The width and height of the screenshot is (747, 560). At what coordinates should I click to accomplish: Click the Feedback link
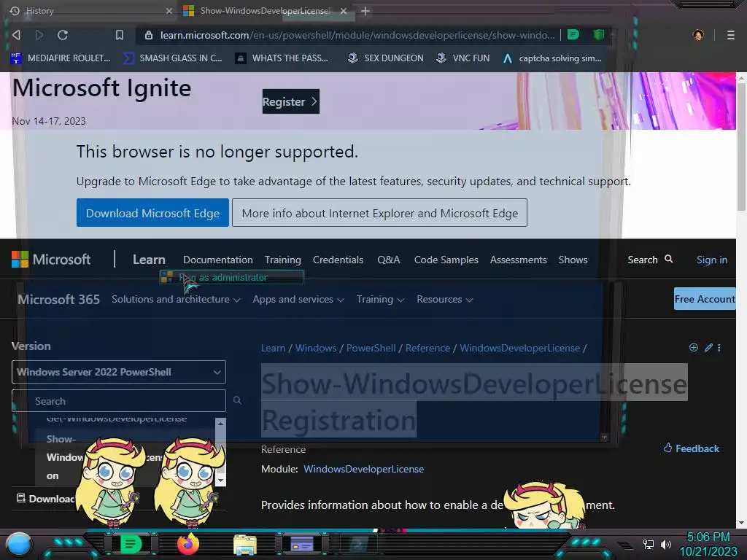click(692, 448)
